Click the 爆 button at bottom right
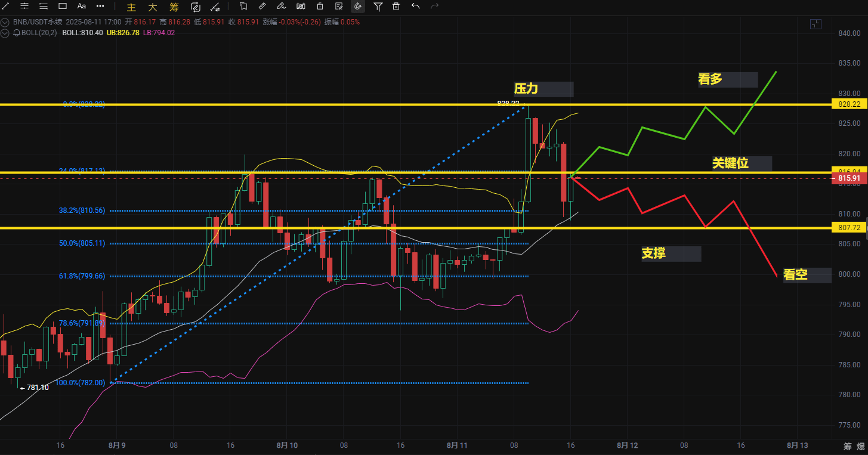The image size is (868, 455). tap(860, 447)
